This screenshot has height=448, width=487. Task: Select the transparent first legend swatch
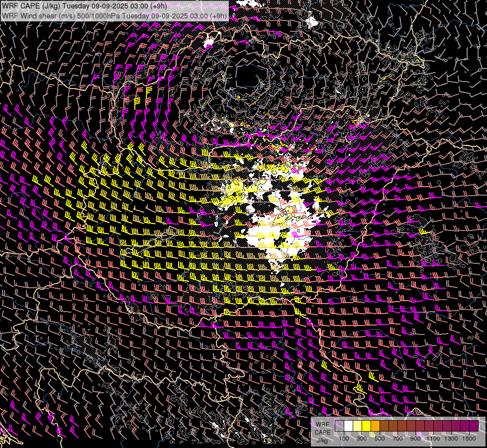[339, 426]
